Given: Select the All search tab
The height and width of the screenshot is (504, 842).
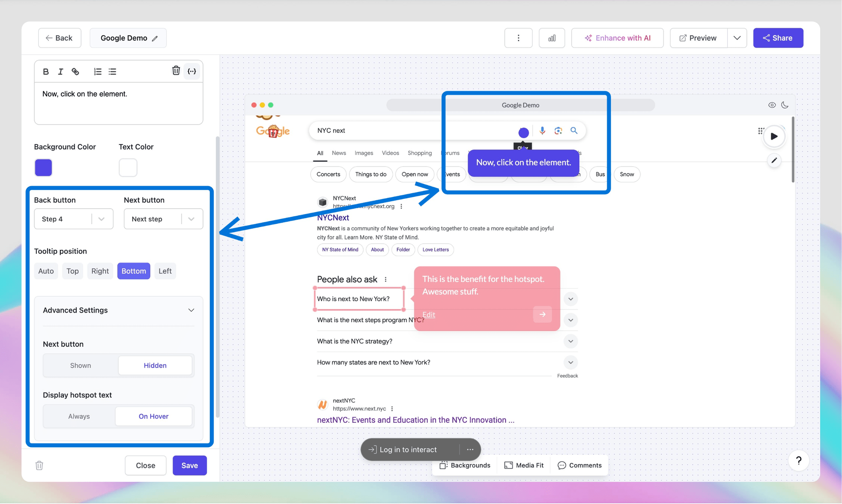Looking at the screenshot, I should [320, 153].
